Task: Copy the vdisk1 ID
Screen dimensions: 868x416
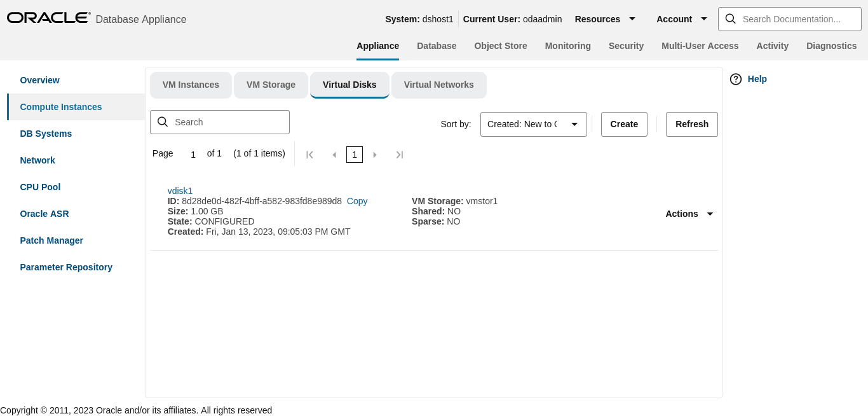Action: (x=356, y=201)
